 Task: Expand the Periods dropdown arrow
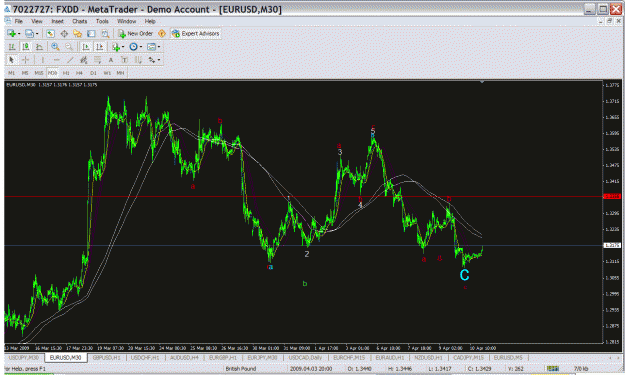(141, 47)
